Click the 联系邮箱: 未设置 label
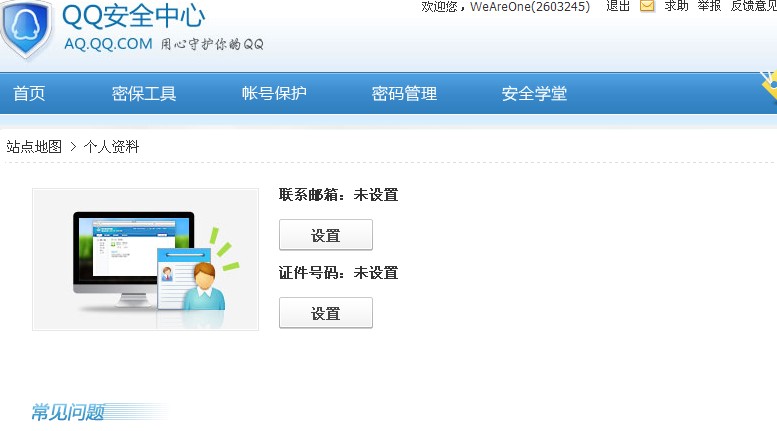 pos(338,195)
